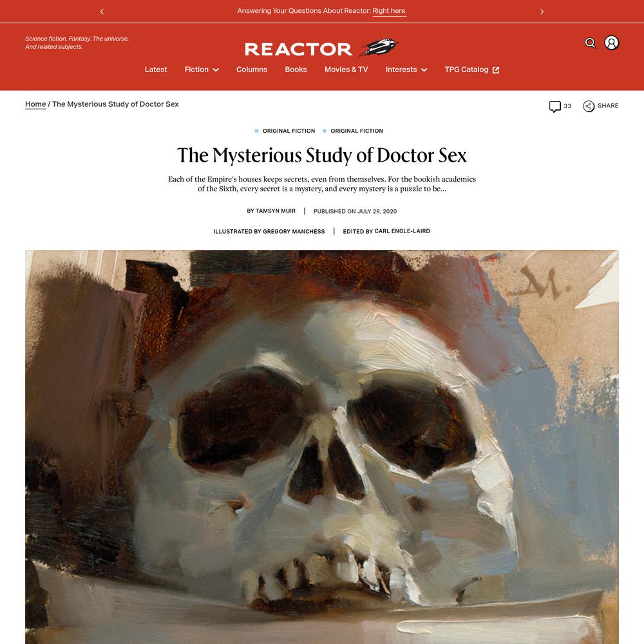
Task: Click the skull illustration image
Action: pyautogui.click(x=321, y=447)
